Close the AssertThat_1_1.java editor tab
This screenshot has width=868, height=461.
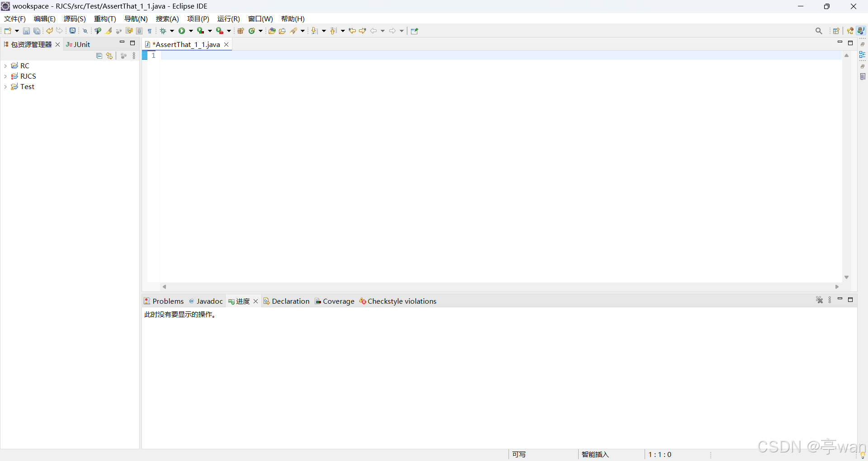226,44
